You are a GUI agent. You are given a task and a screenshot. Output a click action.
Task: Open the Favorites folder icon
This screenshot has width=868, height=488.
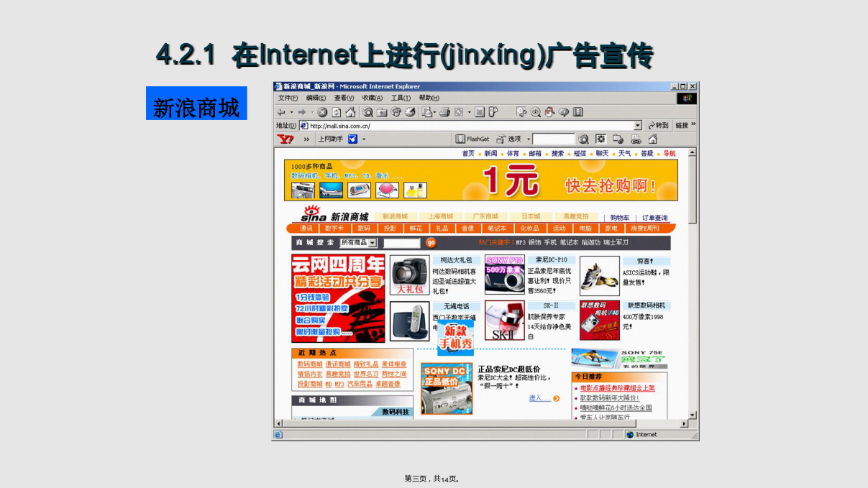(x=382, y=112)
